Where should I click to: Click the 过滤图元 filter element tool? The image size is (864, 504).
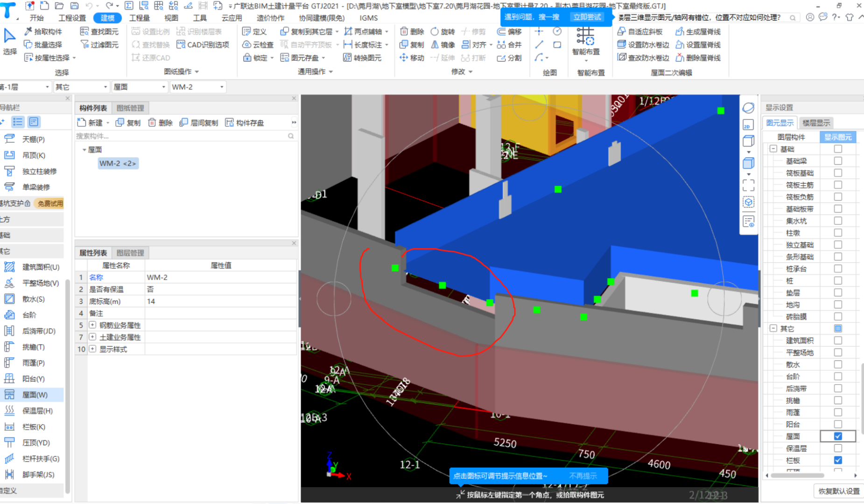[99, 44]
